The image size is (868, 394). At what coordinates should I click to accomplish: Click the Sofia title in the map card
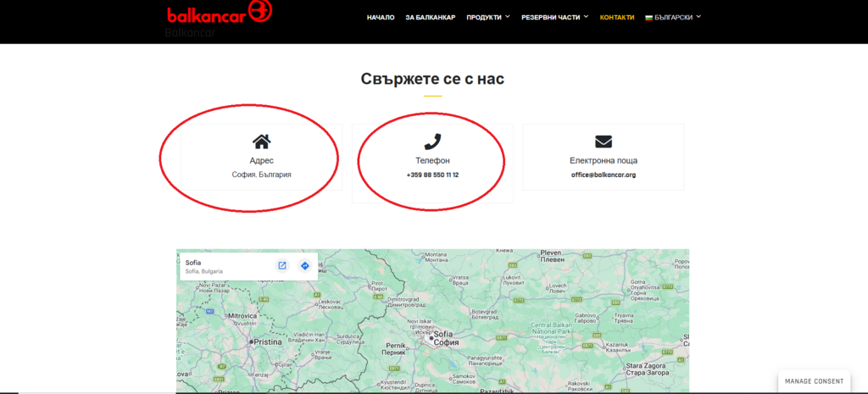tap(193, 263)
